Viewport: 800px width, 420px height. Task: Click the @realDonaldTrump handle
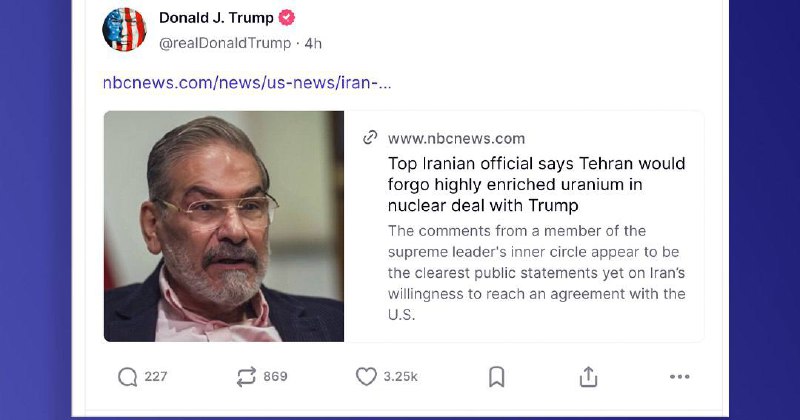click(x=225, y=43)
